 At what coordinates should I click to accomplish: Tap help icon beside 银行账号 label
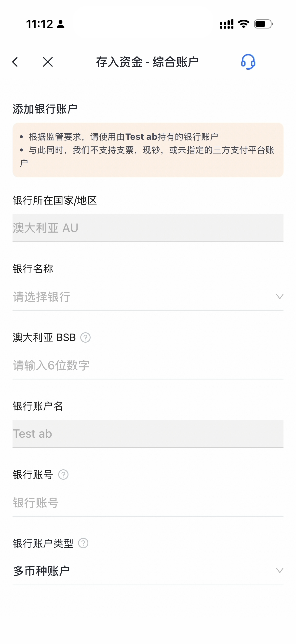coord(63,475)
